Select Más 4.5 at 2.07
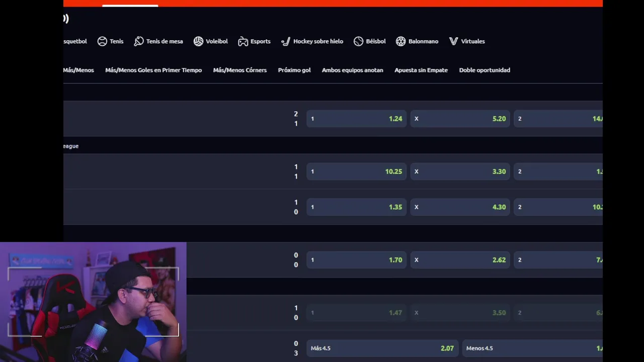Viewport: 644px width, 362px height. [x=382, y=348]
